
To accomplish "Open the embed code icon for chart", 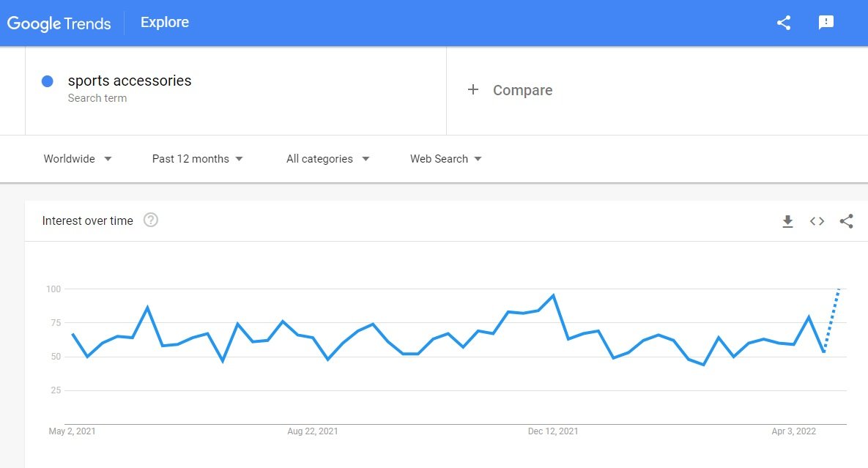I will 817,221.
